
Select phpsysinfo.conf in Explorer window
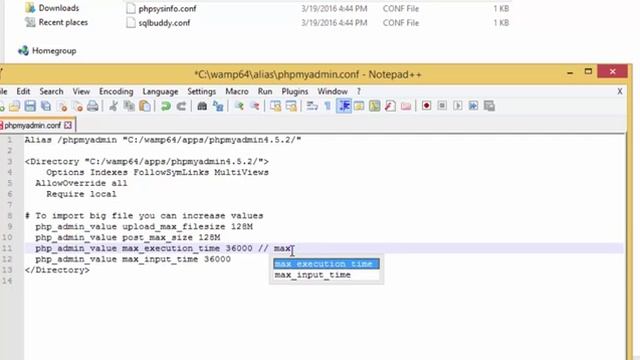pyautogui.click(x=167, y=9)
